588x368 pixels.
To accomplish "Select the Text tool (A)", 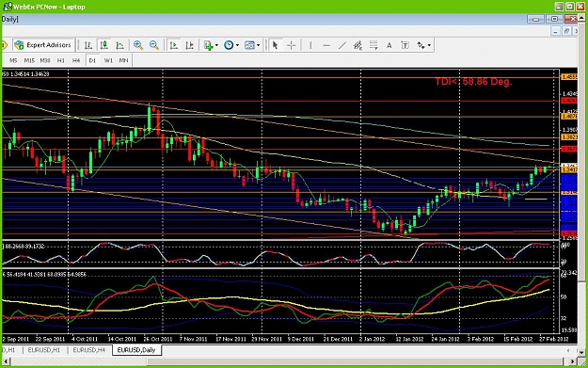I will coord(389,45).
